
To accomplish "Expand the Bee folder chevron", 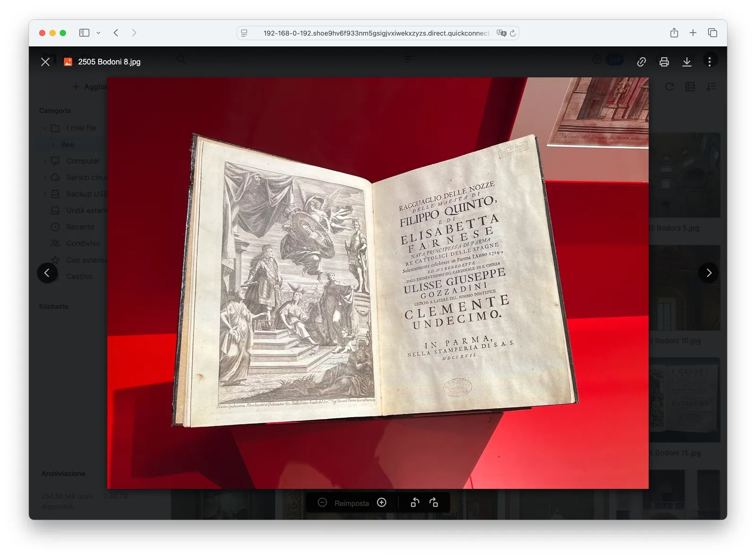I will (53, 145).
